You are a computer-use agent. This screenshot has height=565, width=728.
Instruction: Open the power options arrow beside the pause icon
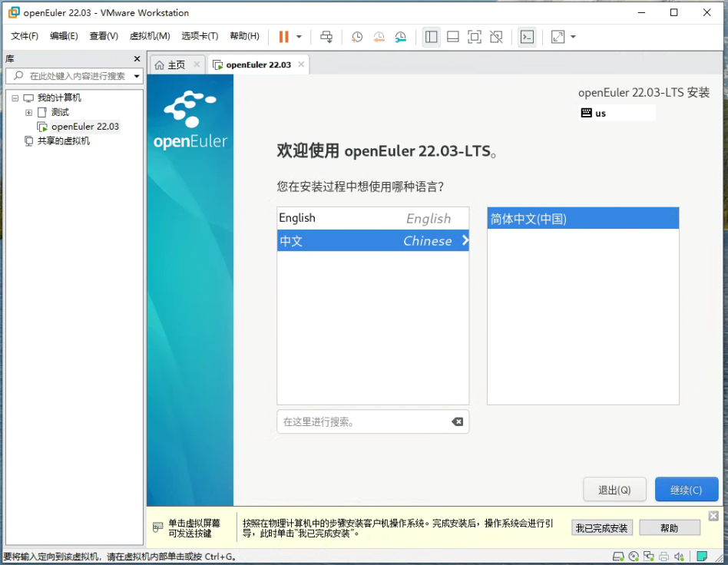299,37
